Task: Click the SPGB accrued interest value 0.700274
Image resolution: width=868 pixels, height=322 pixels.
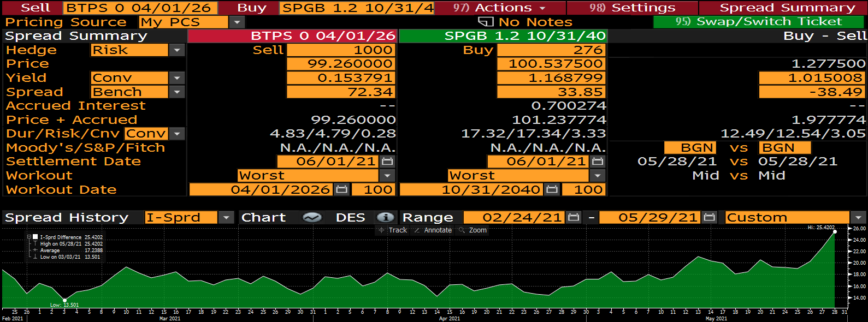Action: [x=569, y=106]
